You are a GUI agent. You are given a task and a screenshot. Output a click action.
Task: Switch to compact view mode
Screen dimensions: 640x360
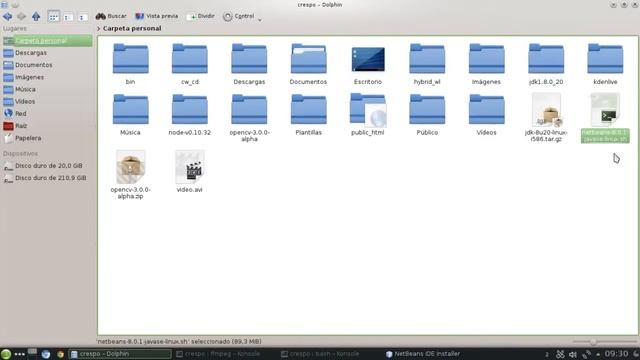point(68,17)
